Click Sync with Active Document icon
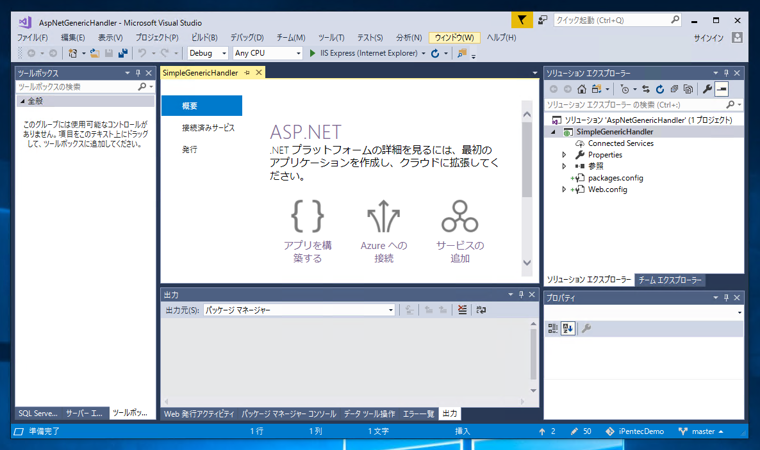 pos(646,89)
